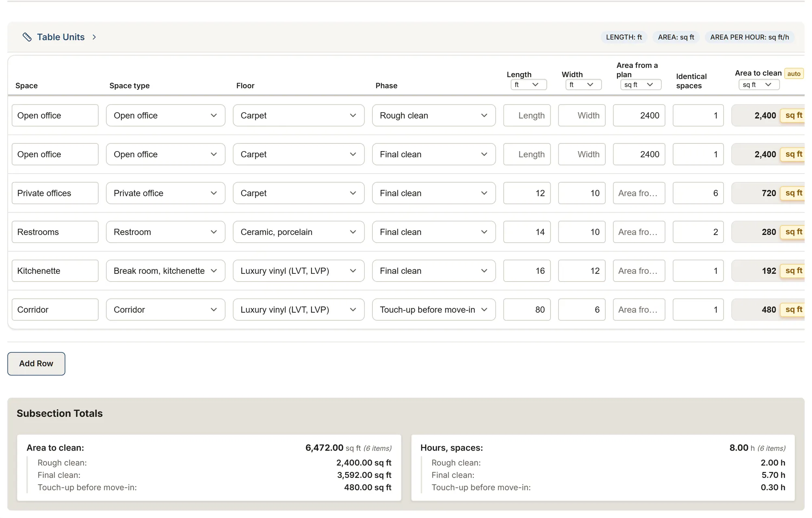Click the AREA: sq ft unit badge

pos(676,37)
